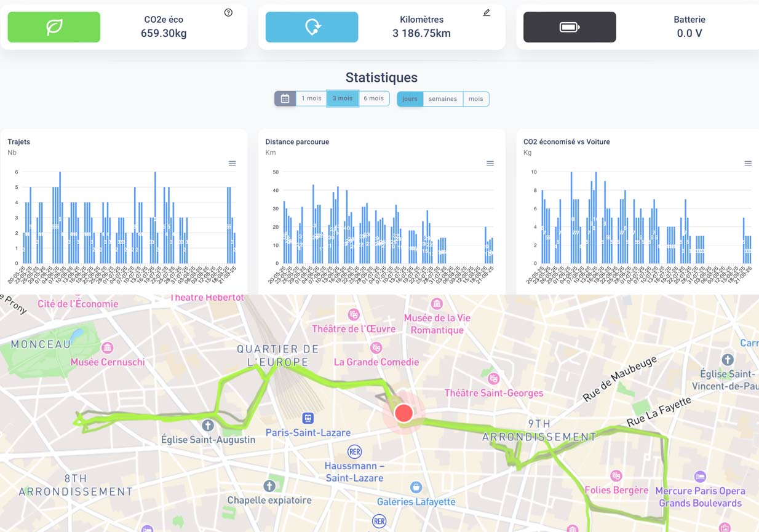Open the CO2e éco help question mark
Image resolution: width=759 pixels, height=532 pixels.
click(x=228, y=12)
